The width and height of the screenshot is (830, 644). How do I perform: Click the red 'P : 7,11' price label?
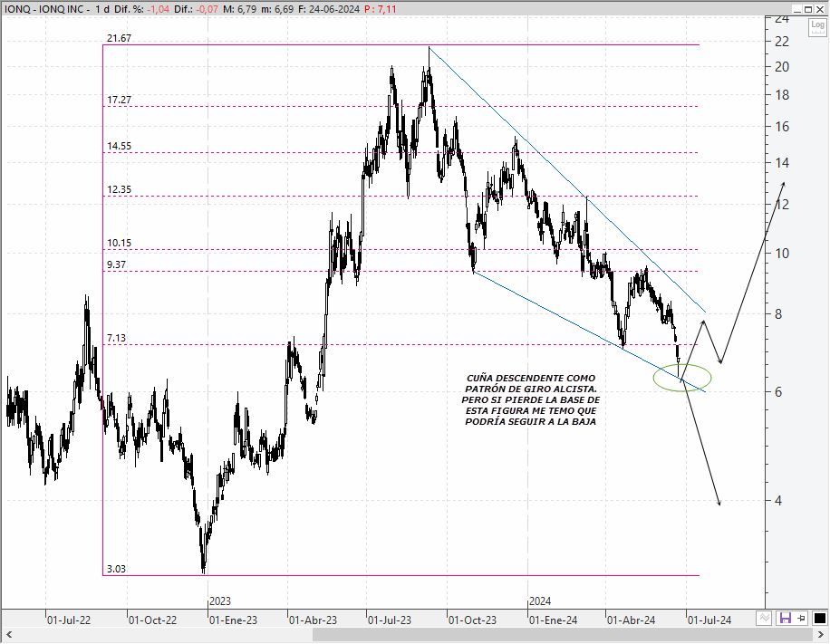click(x=380, y=9)
